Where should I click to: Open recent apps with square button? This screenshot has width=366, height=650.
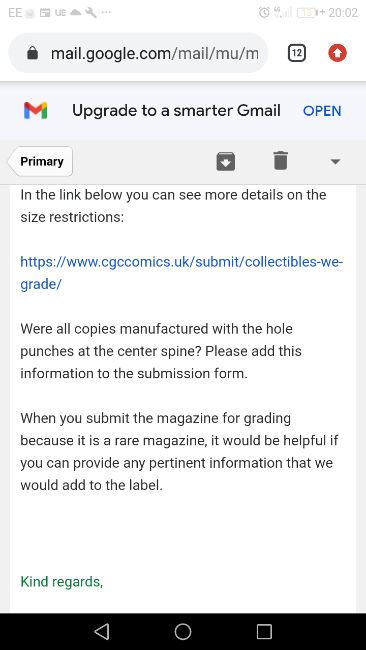pyautogui.click(x=264, y=631)
